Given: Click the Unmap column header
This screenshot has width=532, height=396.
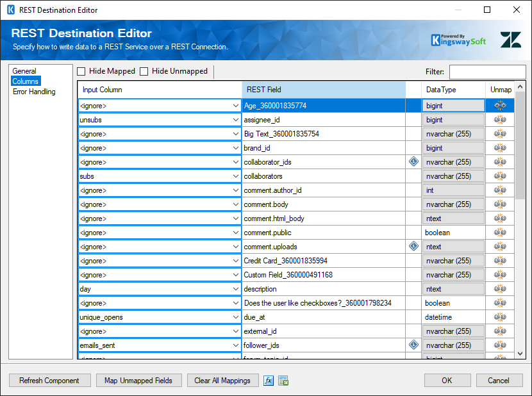Looking at the screenshot, I should tap(501, 90).
